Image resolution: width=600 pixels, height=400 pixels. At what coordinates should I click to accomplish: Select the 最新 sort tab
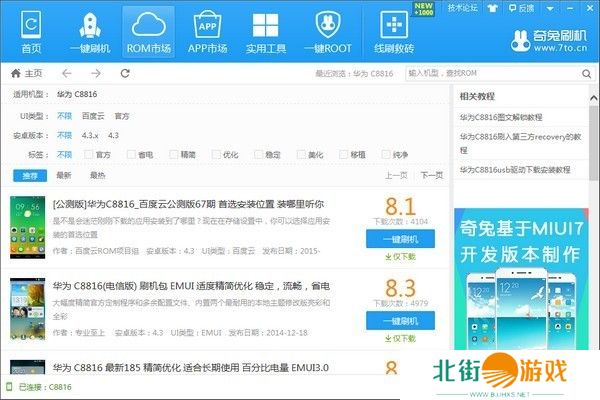coord(64,175)
